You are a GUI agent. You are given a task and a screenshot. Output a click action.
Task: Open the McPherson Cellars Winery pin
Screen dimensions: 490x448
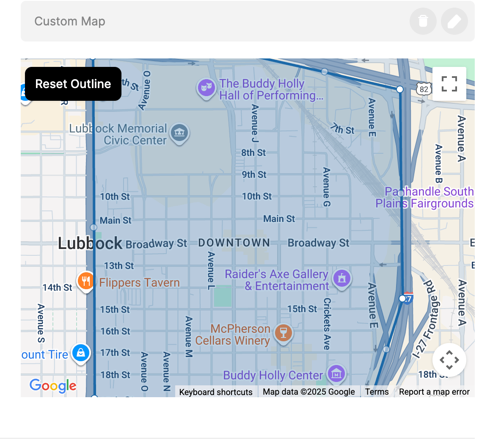pyautogui.click(x=283, y=333)
